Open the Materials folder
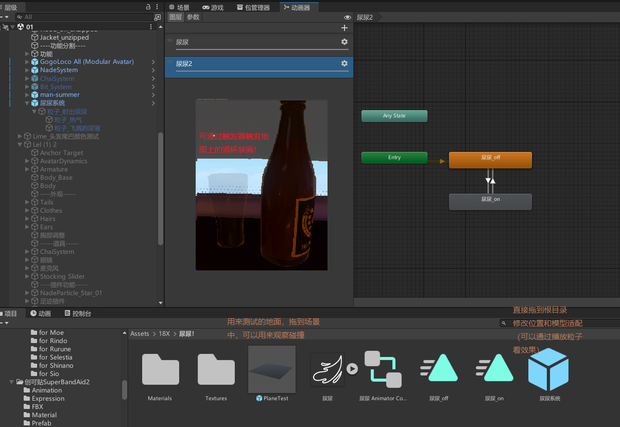Screen dimensions: 620x427 click(160, 369)
